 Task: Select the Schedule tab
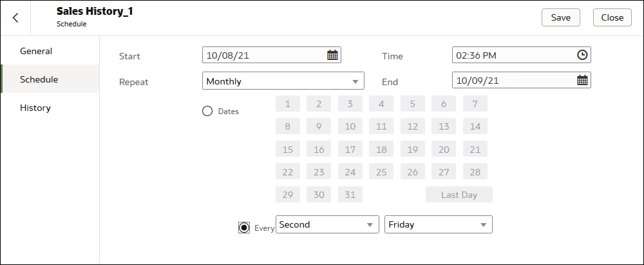tap(39, 79)
